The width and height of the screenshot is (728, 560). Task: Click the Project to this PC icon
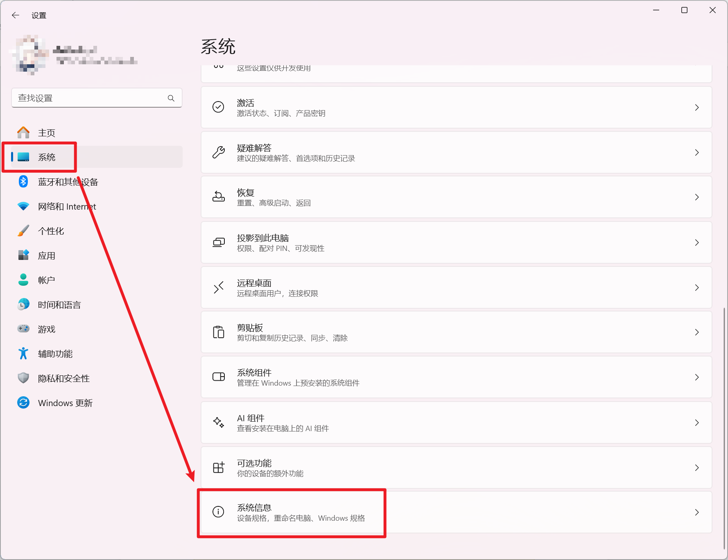(x=219, y=242)
